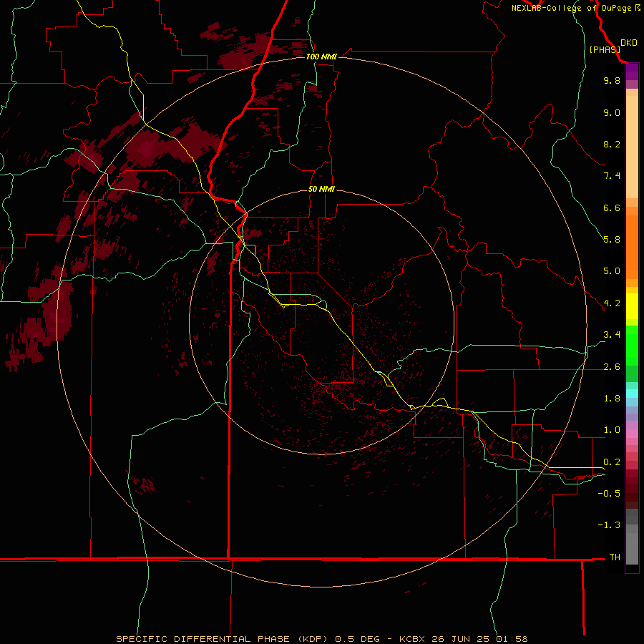Image resolution: width=644 pixels, height=644 pixels.
Task: Click the KDP product caption at bottom
Action: pos(321,639)
